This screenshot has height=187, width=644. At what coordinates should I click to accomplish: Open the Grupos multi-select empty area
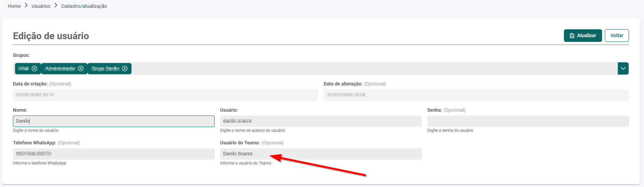coord(341,68)
